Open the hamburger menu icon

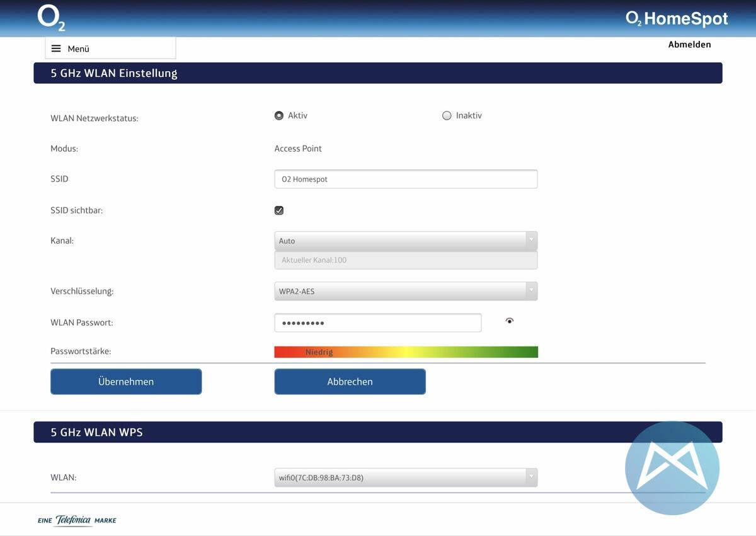coord(56,48)
